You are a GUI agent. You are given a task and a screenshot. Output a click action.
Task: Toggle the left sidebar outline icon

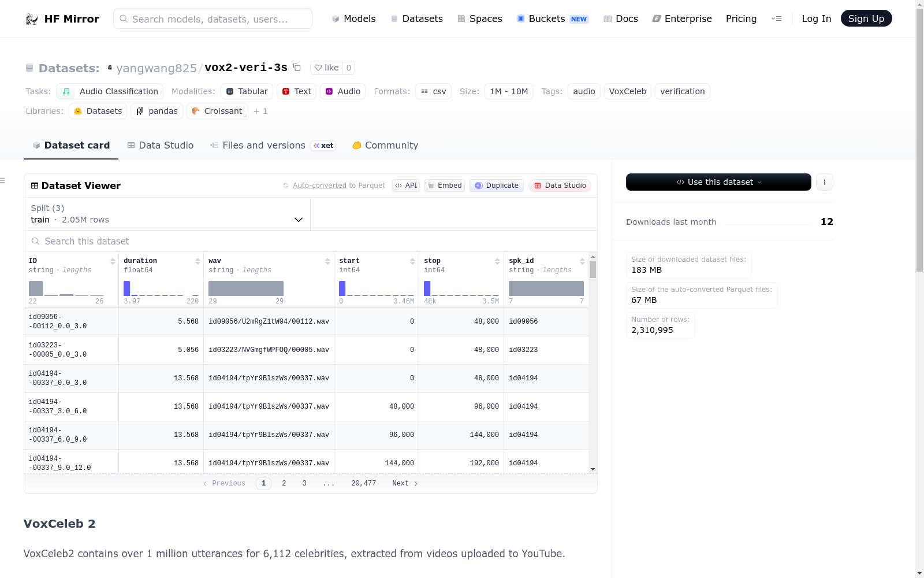2,181
